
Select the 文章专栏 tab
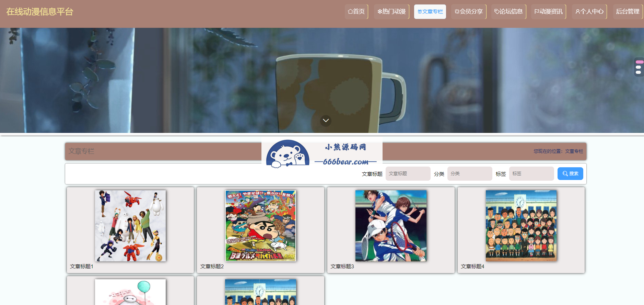click(x=430, y=12)
